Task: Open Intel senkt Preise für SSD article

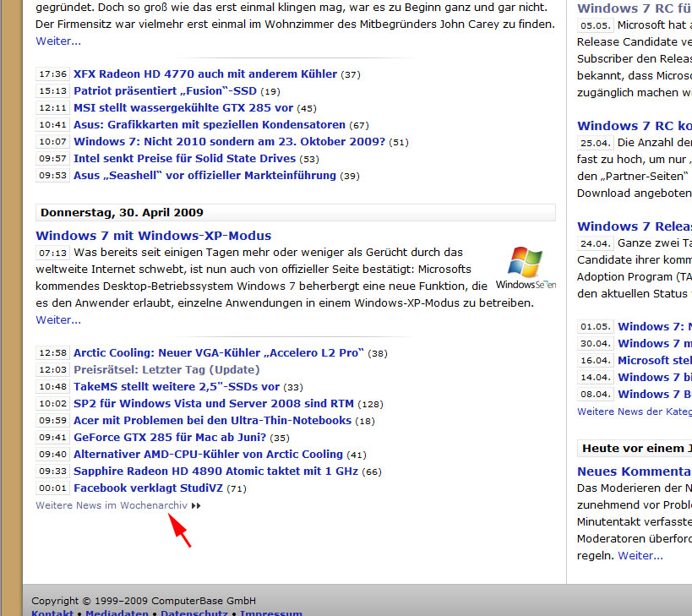Action: [184, 158]
